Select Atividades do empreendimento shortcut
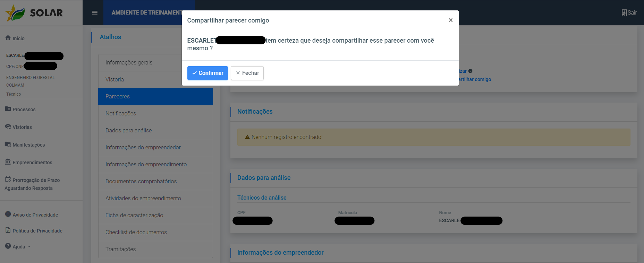Image resolution: width=644 pixels, height=263 pixels. [x=155, y=199]
